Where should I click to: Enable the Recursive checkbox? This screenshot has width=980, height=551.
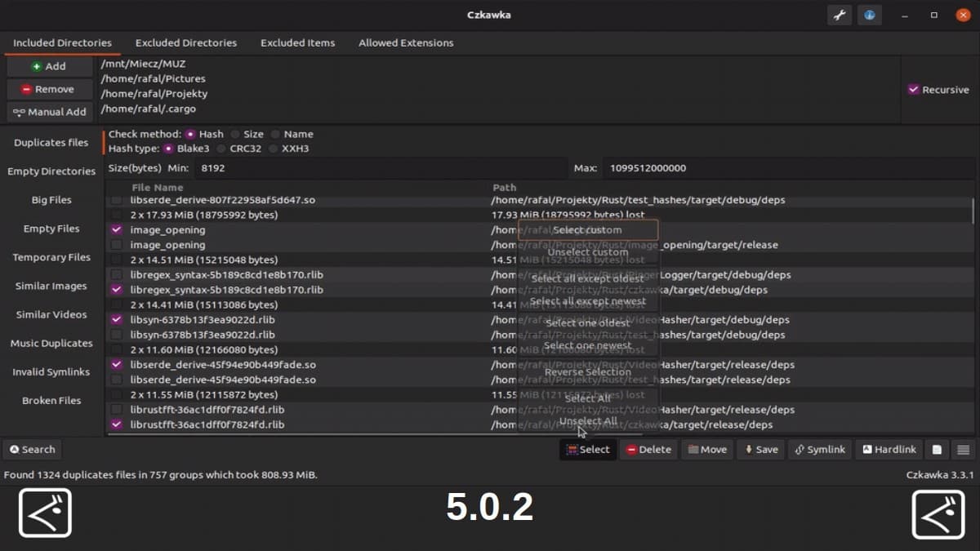(915, 90)
